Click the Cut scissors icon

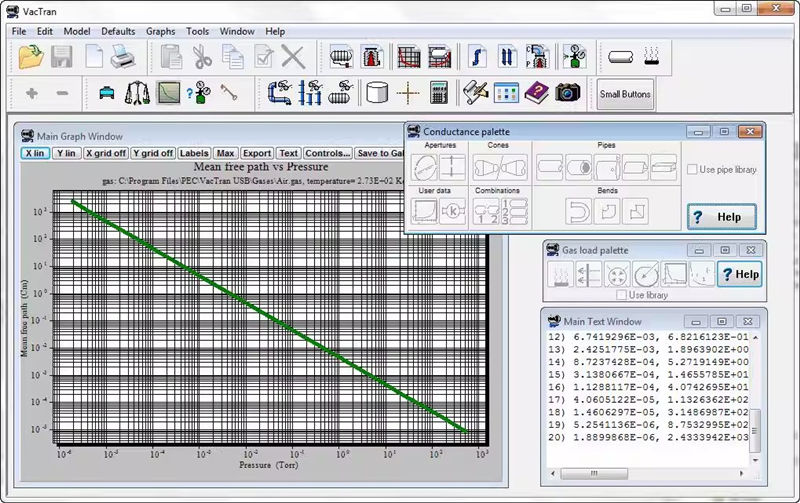(x=203, y=56)
